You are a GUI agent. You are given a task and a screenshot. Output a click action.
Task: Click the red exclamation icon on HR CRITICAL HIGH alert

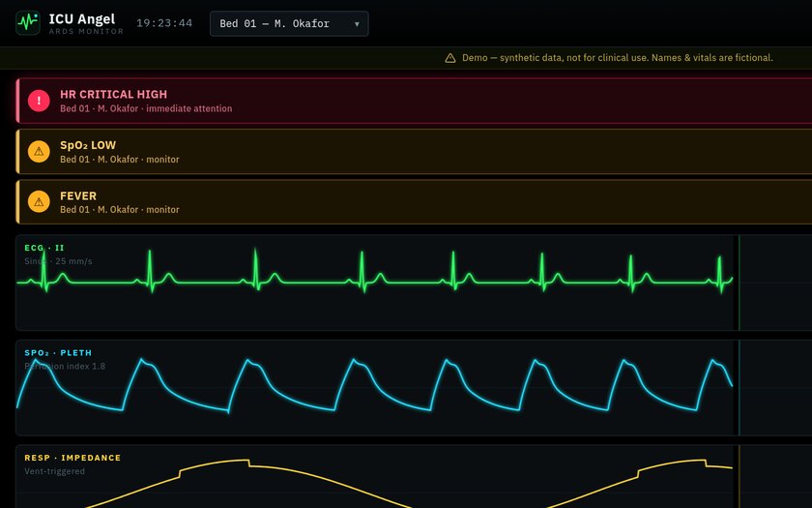(x=39, y=101)
